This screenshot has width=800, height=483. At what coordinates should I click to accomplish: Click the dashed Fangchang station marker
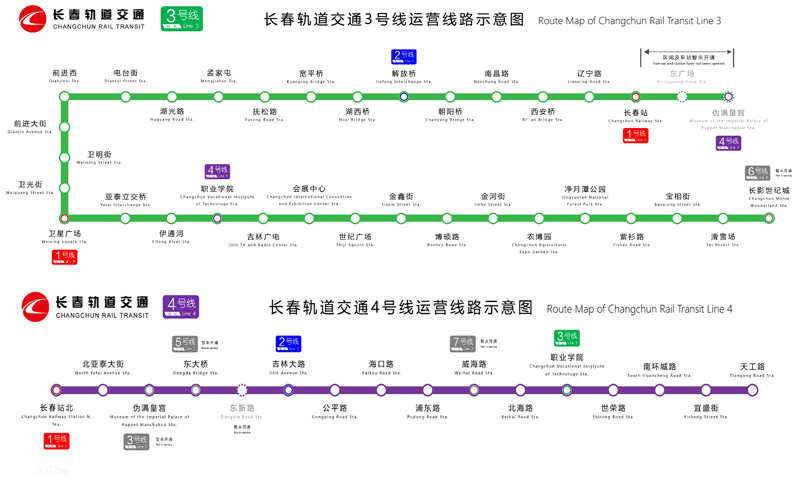[681, 97]
